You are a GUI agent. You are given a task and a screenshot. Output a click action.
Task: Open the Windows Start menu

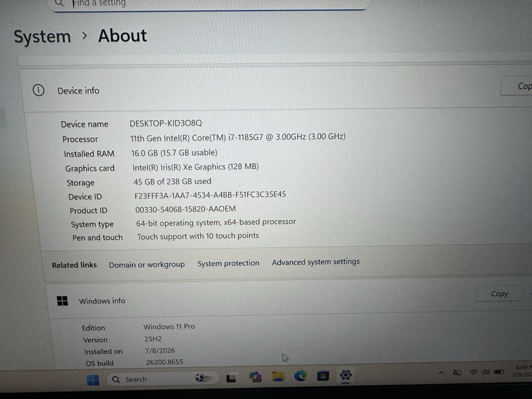[x=93, y=380]
